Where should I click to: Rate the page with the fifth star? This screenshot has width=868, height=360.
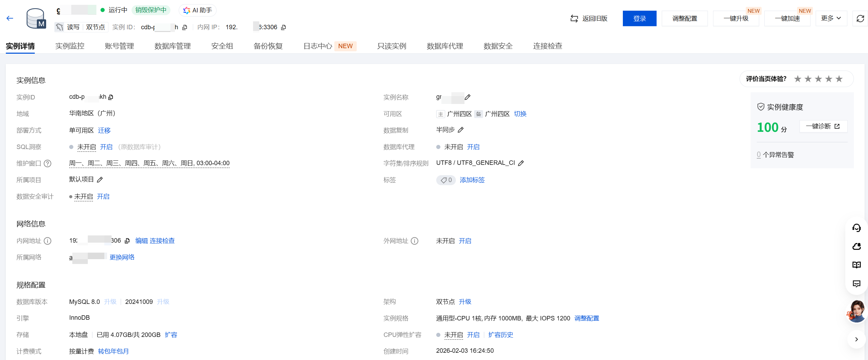(x=839, y=79)
